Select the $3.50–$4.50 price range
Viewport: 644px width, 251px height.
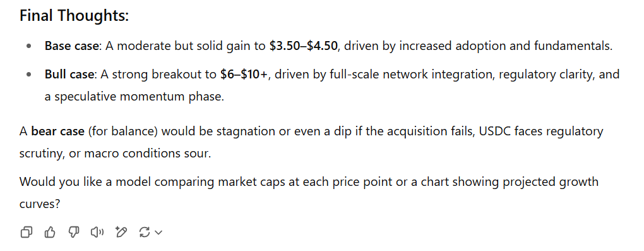point(304,46)
